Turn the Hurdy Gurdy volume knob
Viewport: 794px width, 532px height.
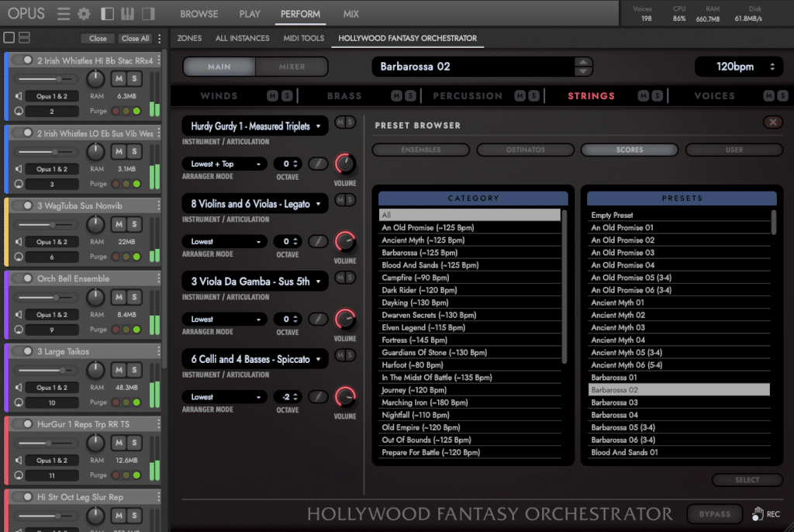(x=345, y=164)
